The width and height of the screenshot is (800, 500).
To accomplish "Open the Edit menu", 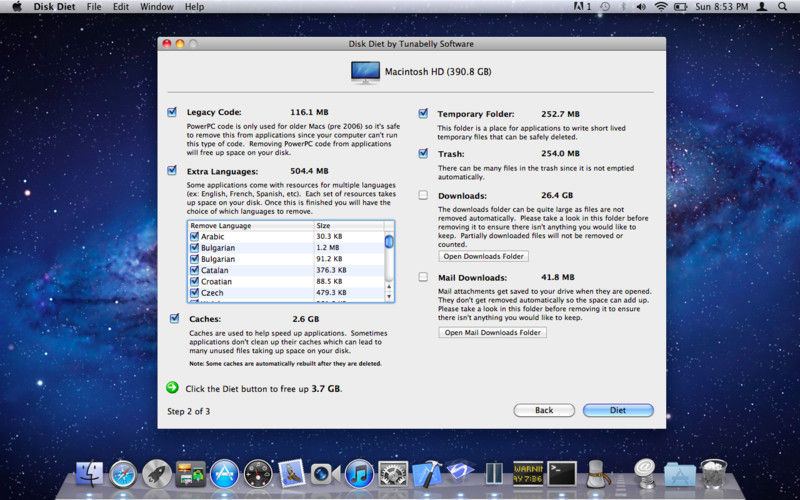I will click(x=121, y=7).
